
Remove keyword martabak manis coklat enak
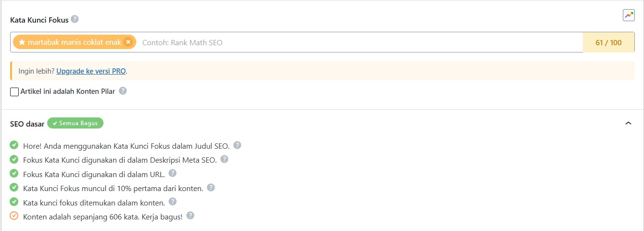[128, 42]
